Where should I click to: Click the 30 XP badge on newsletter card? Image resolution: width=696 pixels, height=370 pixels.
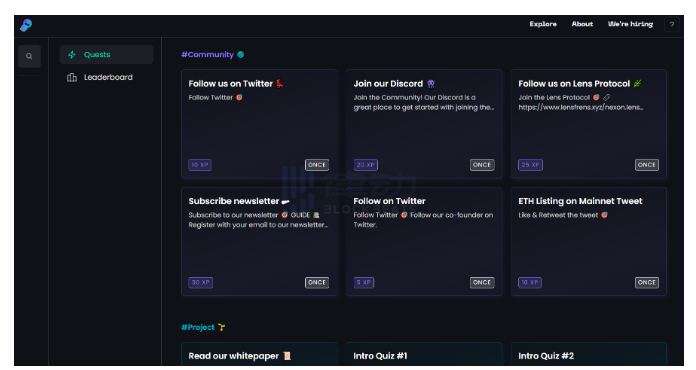[x=201, y=282]
